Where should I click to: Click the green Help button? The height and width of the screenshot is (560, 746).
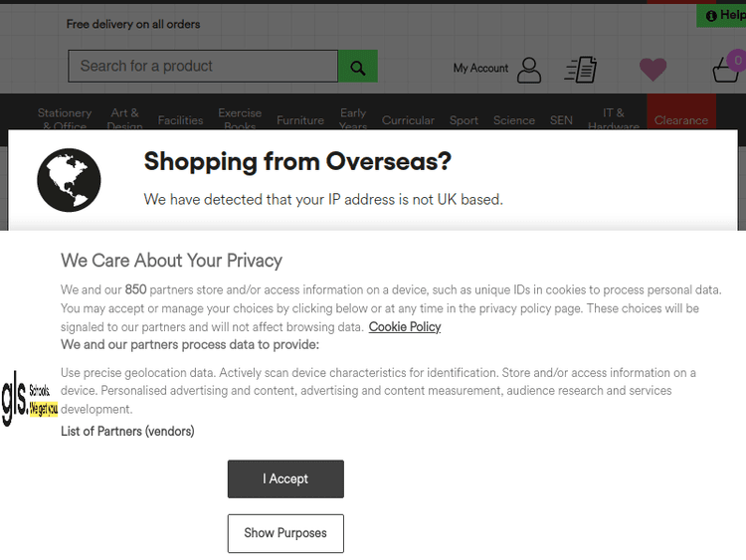[725, 16]
